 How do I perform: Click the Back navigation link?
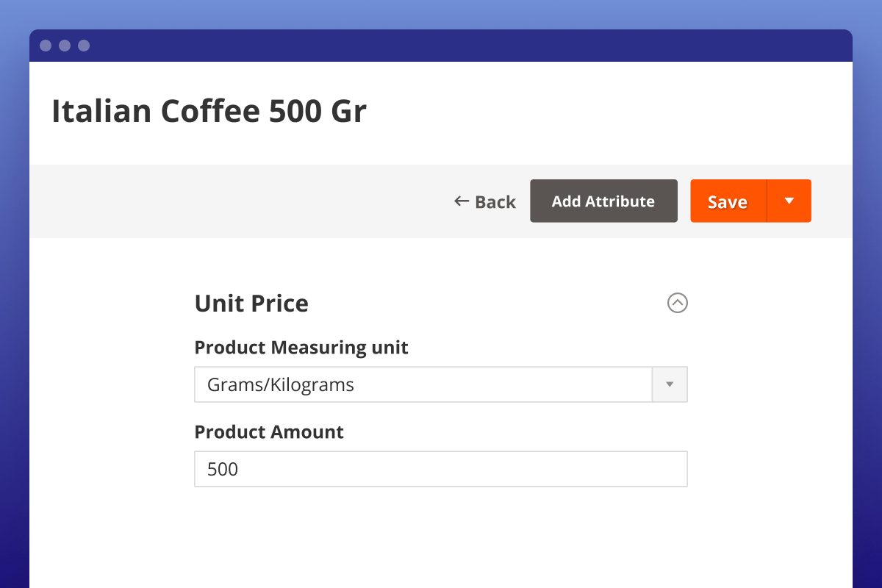[x=485, y=201]
